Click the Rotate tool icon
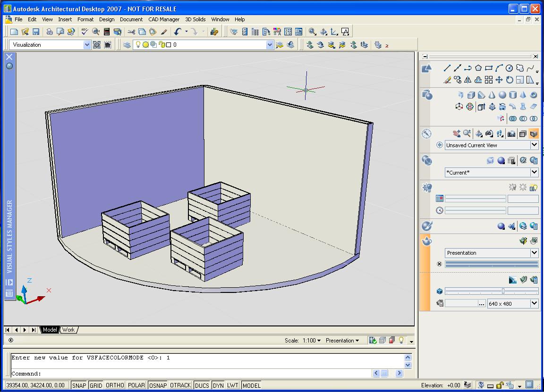Image resolution: width=544 pixels, height=392 pixels. (510, 80)
